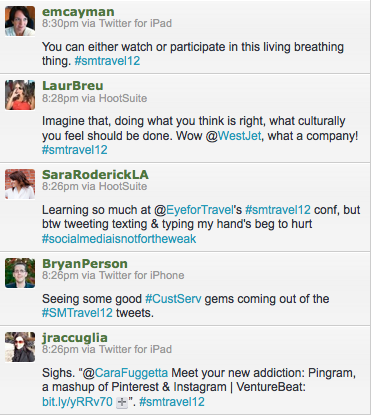This screenshot has height=415, width=371.
Task: Open the LaurBreu username link
Action: click(x=73, y=86)
